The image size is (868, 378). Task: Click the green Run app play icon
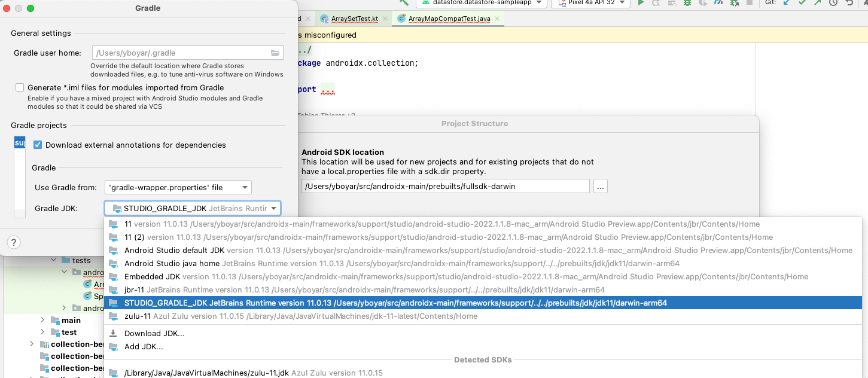coord(641,3)
